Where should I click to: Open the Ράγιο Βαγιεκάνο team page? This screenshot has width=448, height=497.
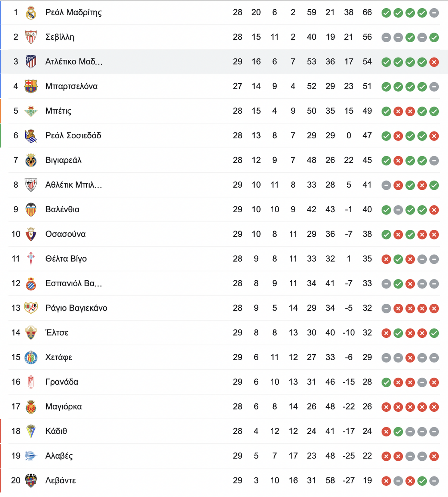pyautogui.click(x=76, y=308)
